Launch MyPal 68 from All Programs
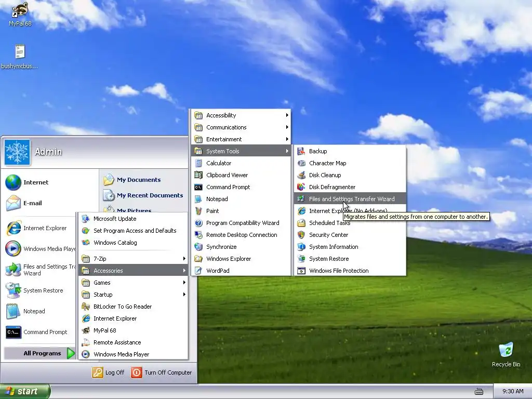Screen dimensions: 532x399 point(133,330)
